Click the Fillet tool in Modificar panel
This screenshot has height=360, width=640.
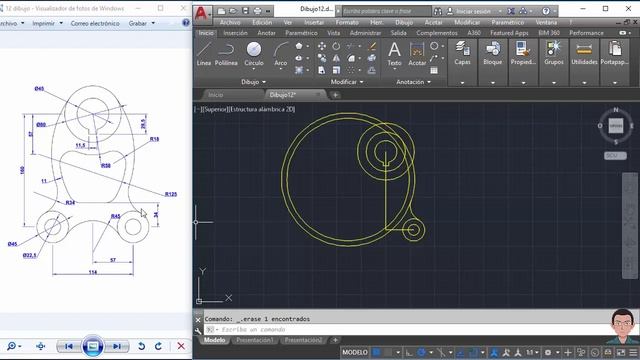click(x=351, y=58)
